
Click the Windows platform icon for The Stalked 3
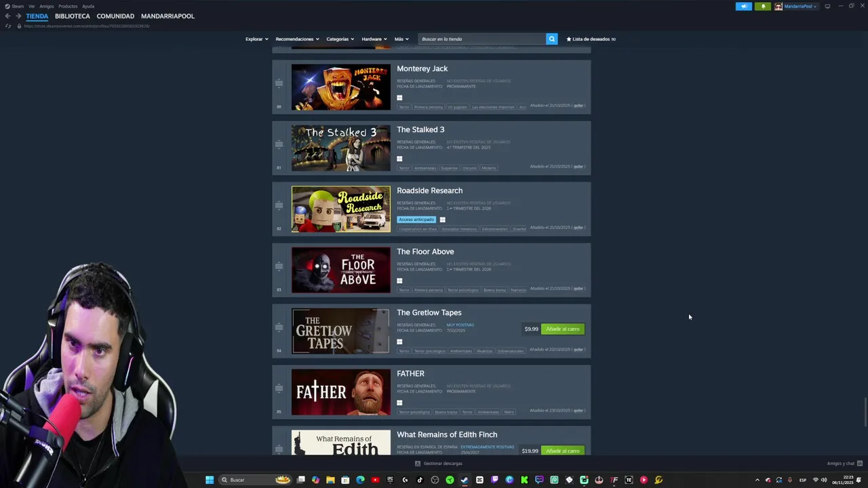[x=399, y=159]
